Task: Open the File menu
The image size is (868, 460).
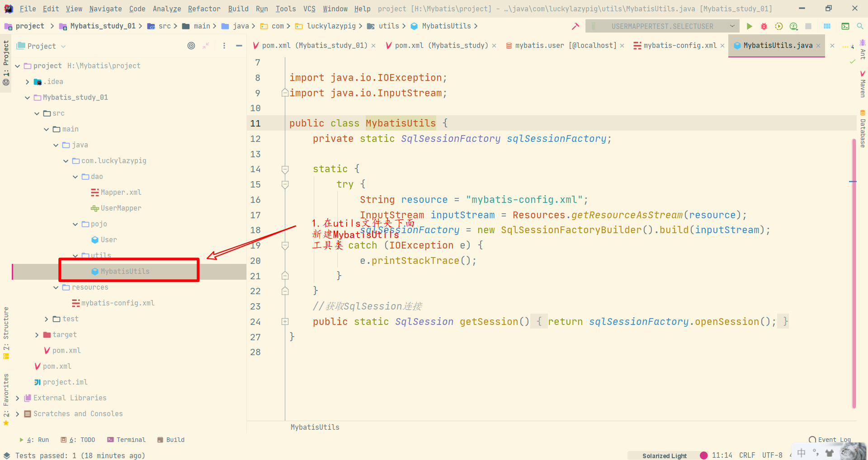Action: [28, 9]
